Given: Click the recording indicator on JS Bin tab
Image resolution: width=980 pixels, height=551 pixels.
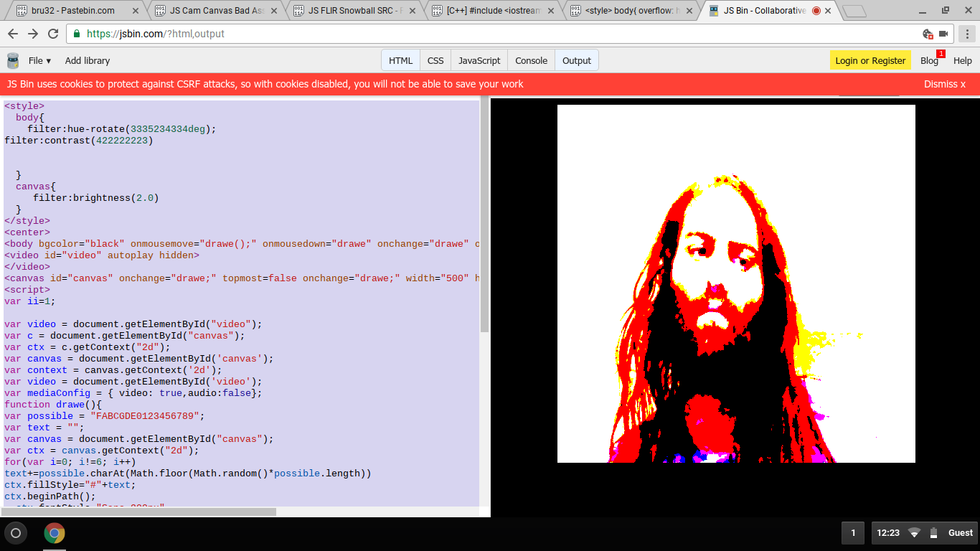Looking at the screenshot, I should pyautogui.click(x=816, y=11).
